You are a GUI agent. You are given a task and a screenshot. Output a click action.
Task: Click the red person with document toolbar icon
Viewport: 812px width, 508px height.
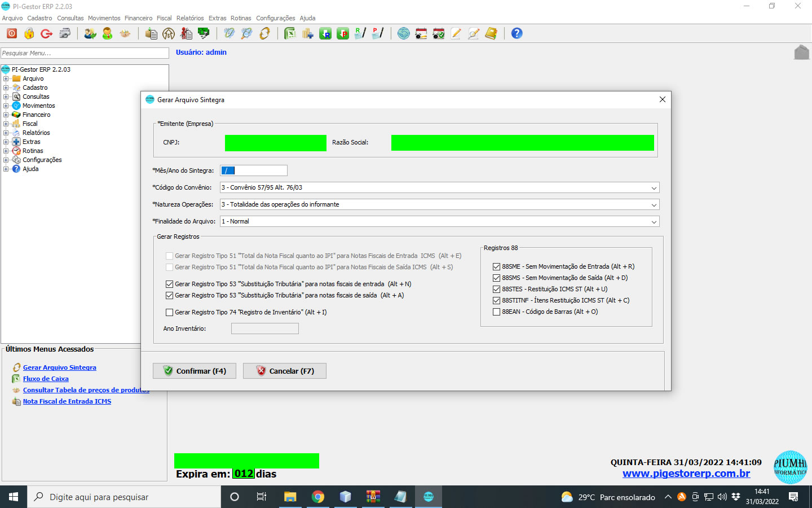(x=186, y=33)
